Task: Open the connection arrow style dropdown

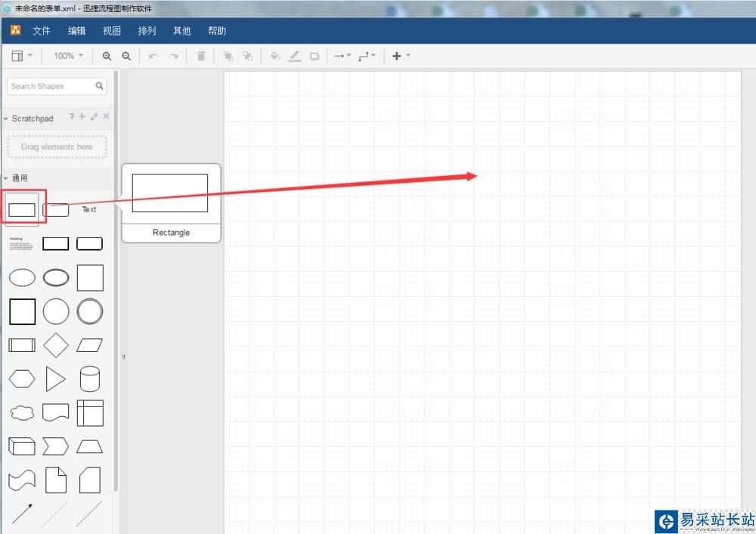Action: 342,56
